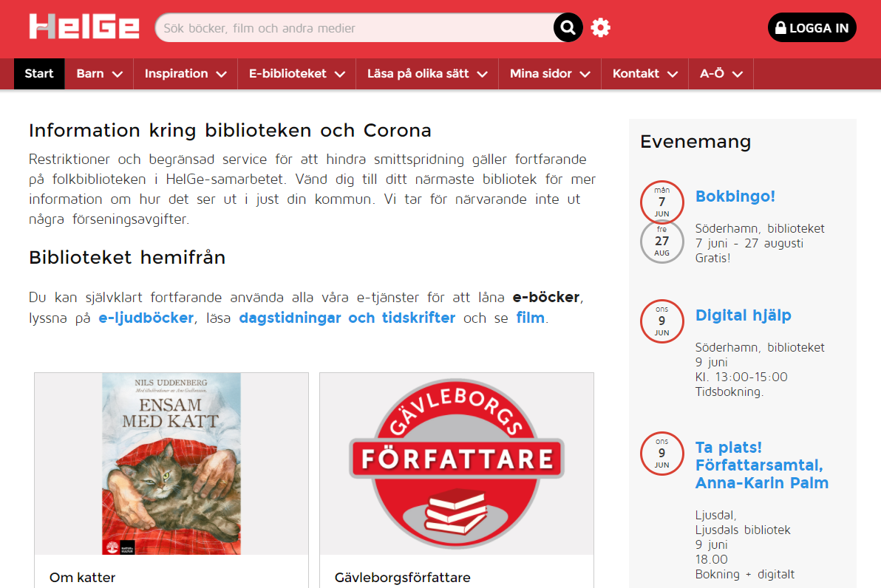Viewport: 881px width, 588px height.
Task: Click the LOGGA IN button
Action: pos(812,27)
